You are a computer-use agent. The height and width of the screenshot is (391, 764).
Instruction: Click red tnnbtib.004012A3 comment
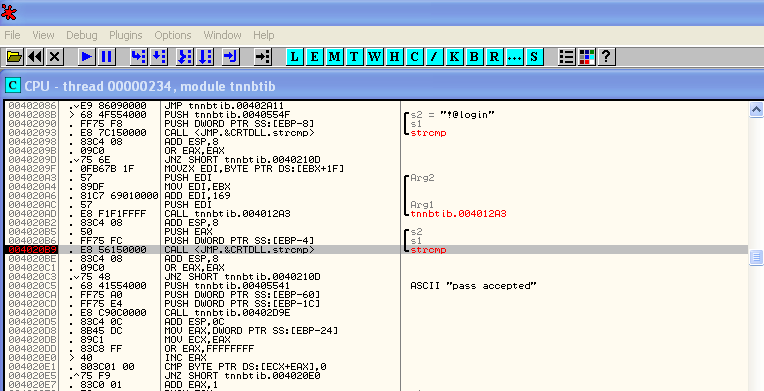click(458, 214)
